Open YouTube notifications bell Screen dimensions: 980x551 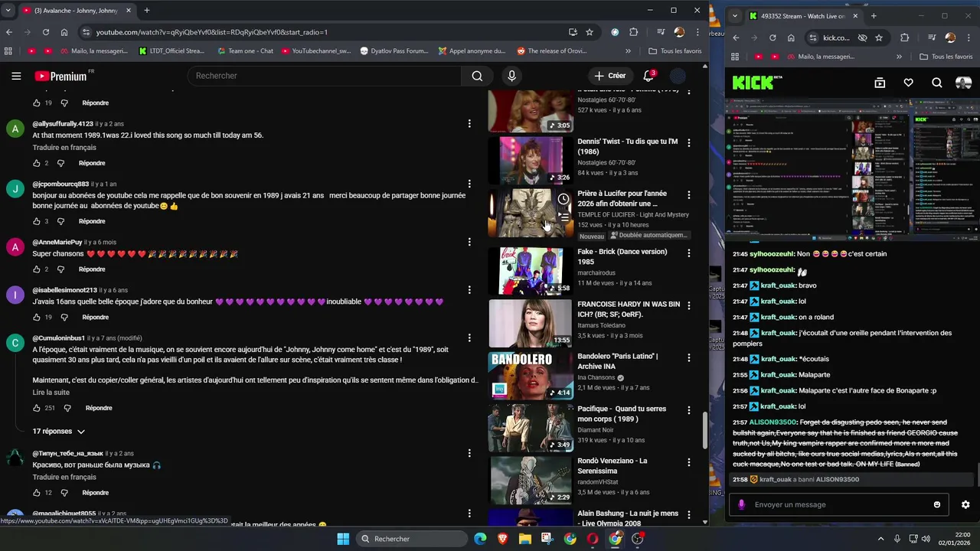[x=648, y=76]
